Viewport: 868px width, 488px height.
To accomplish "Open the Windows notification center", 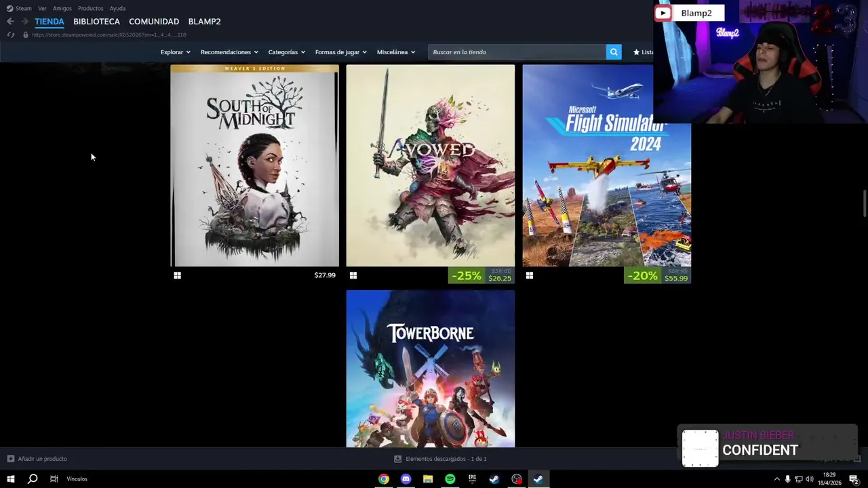I will point(854,479).
